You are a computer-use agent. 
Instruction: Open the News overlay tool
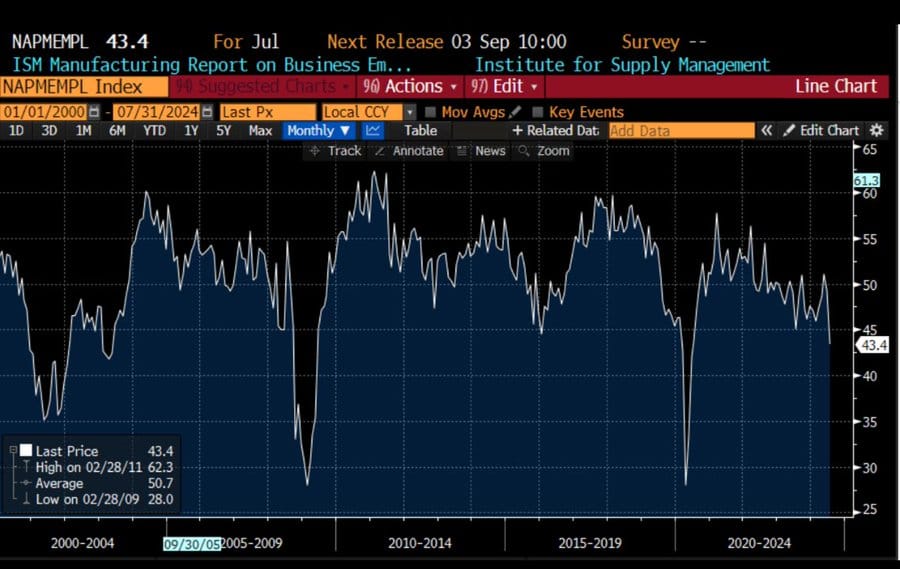tap(481, 151)
